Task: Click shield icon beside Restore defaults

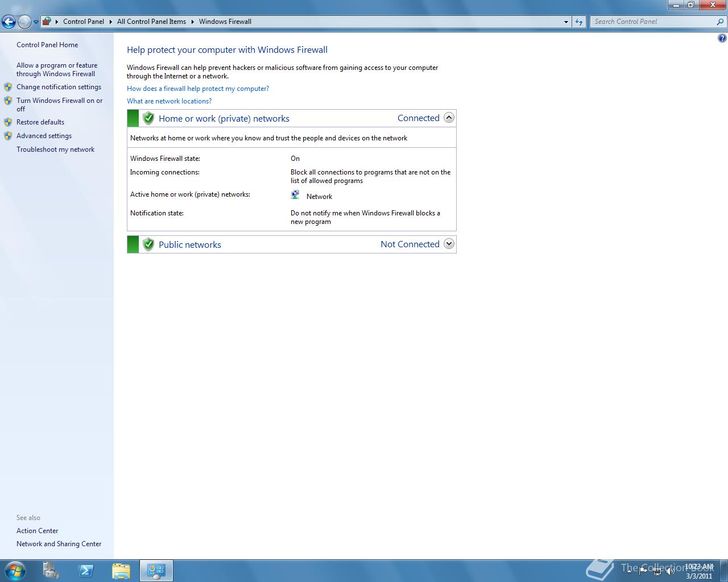Action: coord(8,122)
